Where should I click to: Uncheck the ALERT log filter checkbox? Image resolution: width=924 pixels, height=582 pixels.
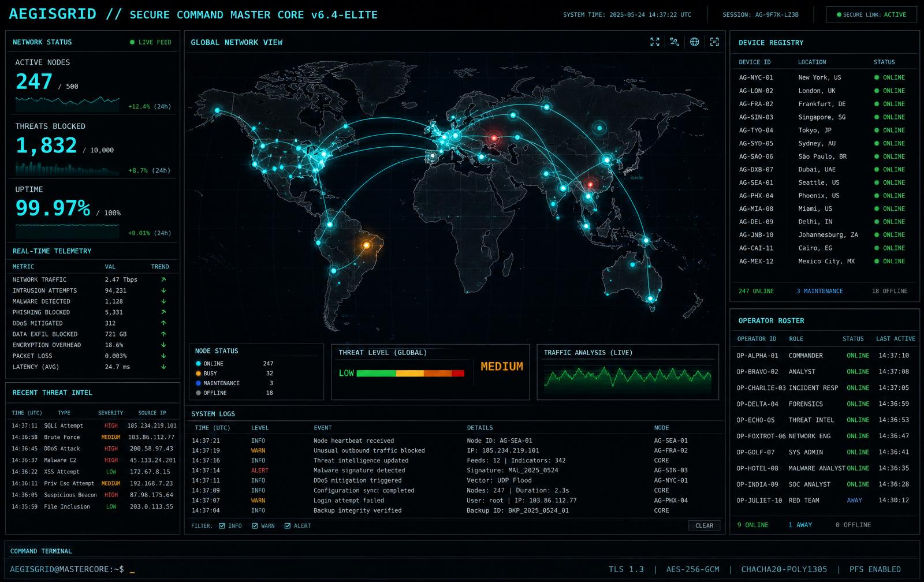click(x=288, y=526)
